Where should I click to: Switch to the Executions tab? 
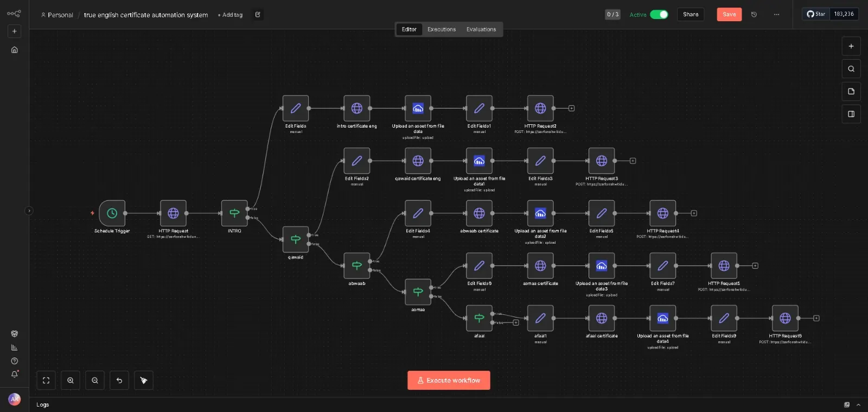(442, 29)
